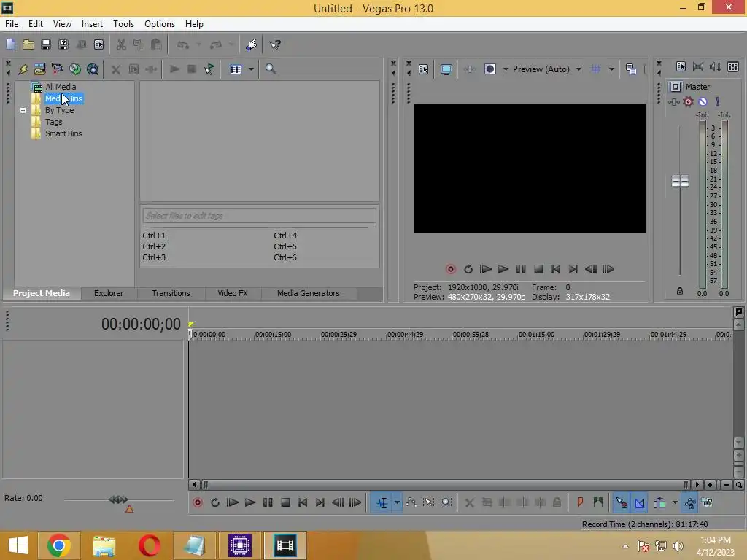
Task: Click the Capture Video icon in Project Media
Action: pos(57,69)
